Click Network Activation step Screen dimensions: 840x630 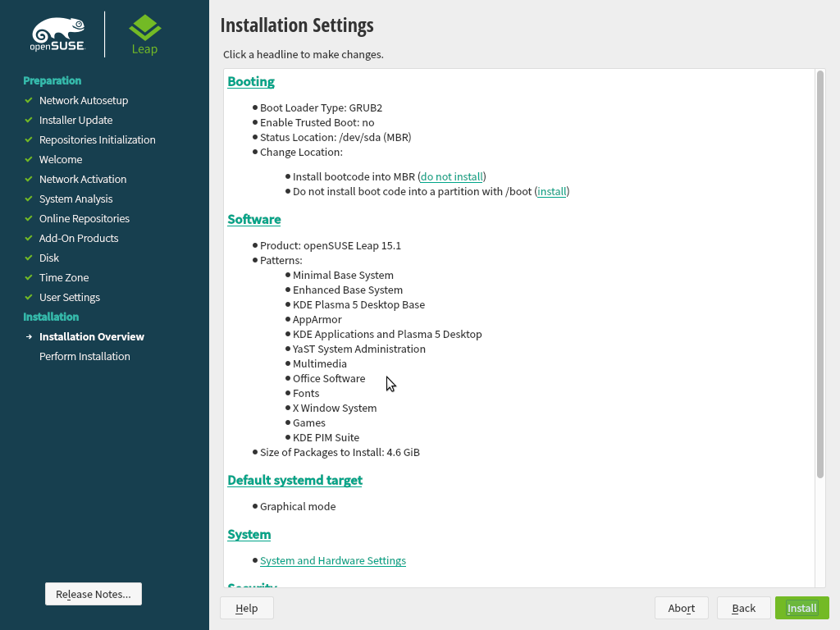[83, 179]
